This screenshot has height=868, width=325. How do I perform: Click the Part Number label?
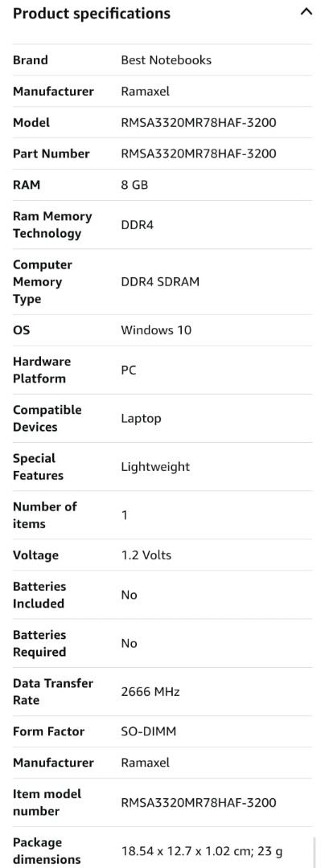point(51,154)
